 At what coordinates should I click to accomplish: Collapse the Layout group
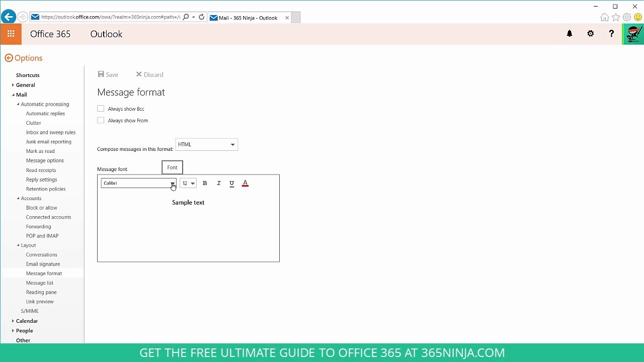click(18, 245)
